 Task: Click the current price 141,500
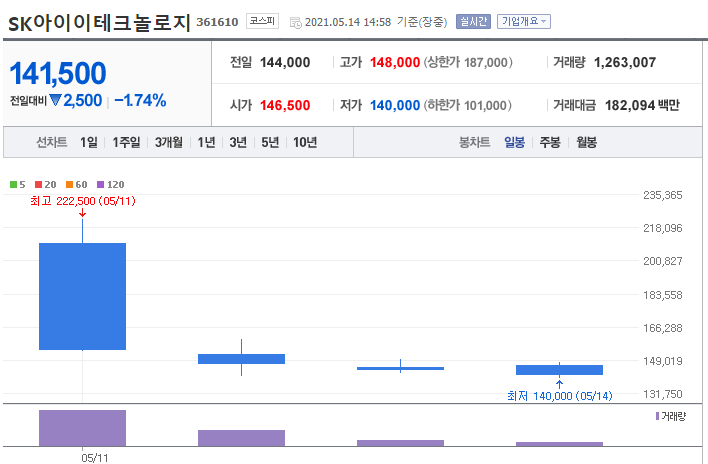(58, 73)
